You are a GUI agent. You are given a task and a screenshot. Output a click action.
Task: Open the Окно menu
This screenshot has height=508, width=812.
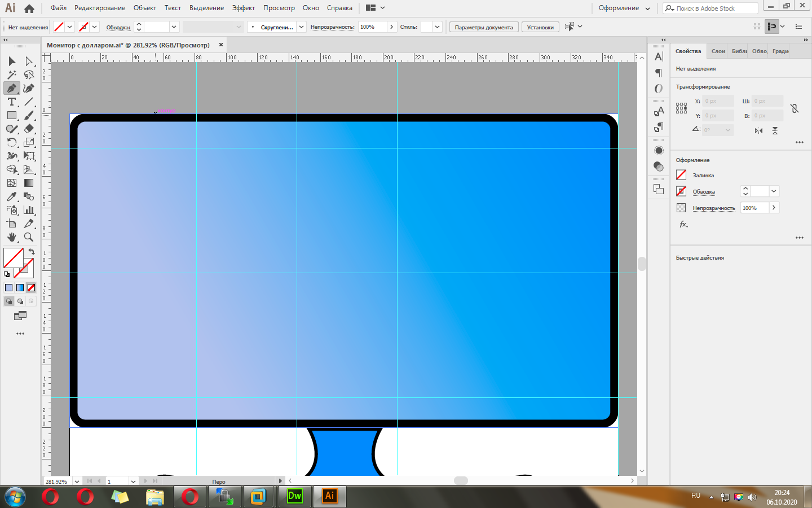pyautogui.click(x=311, y=8)
